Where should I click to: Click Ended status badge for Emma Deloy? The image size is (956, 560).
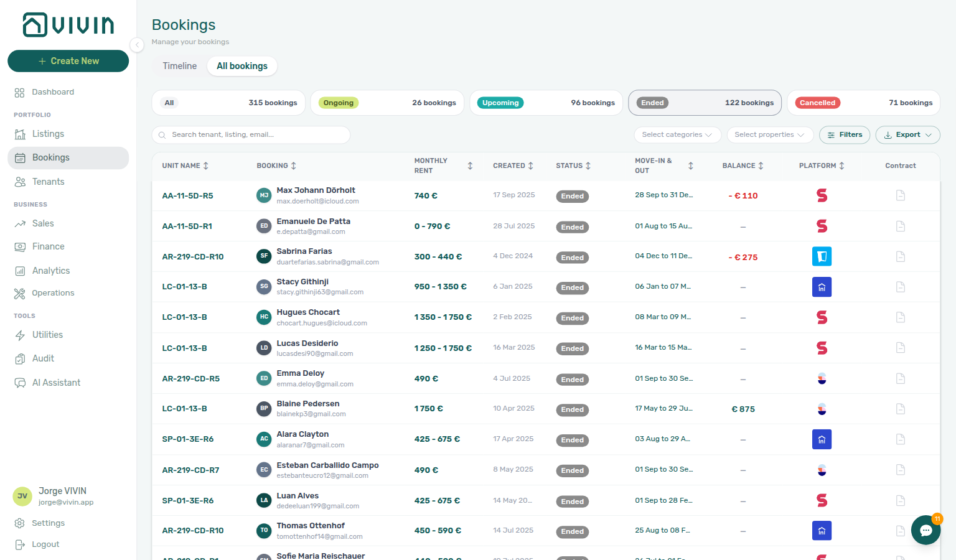coord(573,380)
